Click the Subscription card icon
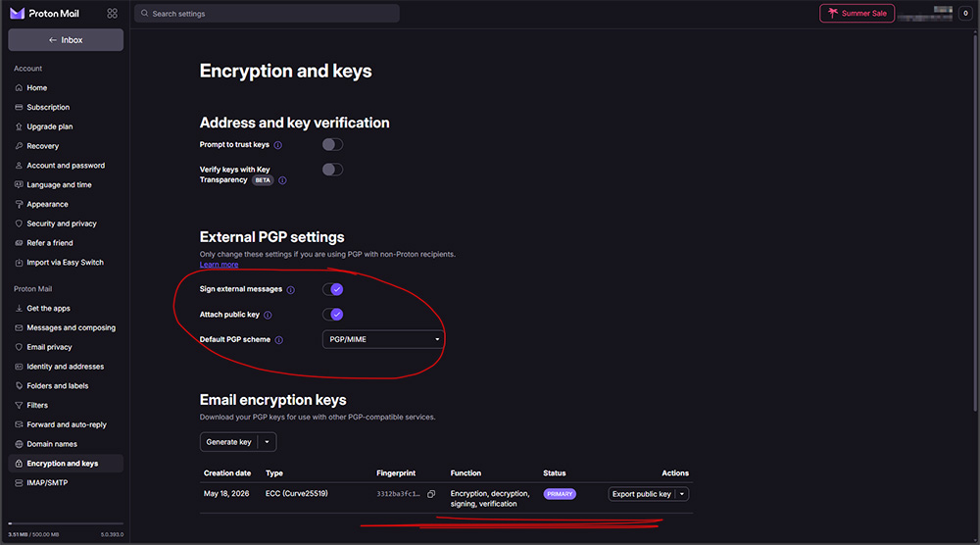 [19, 108]
